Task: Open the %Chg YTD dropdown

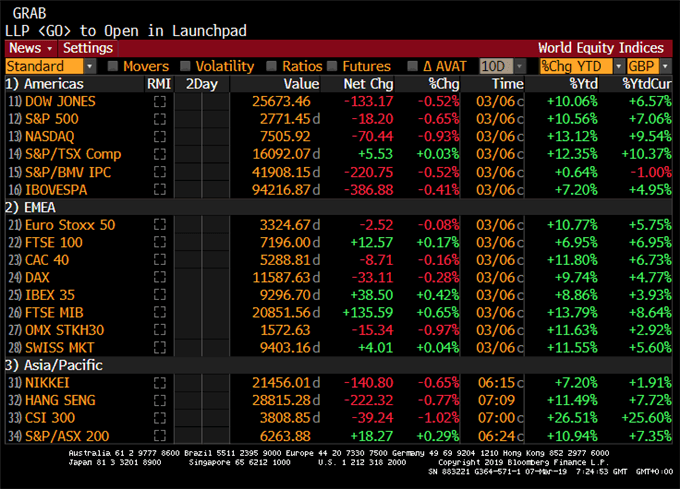Action: [581, 66]
